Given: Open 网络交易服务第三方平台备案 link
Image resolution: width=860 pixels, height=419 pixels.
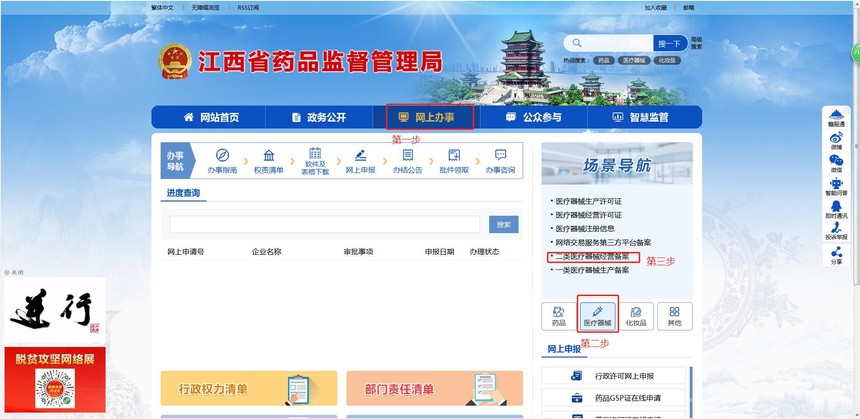Looking at the screenshot, I should [x=603, y=242].
